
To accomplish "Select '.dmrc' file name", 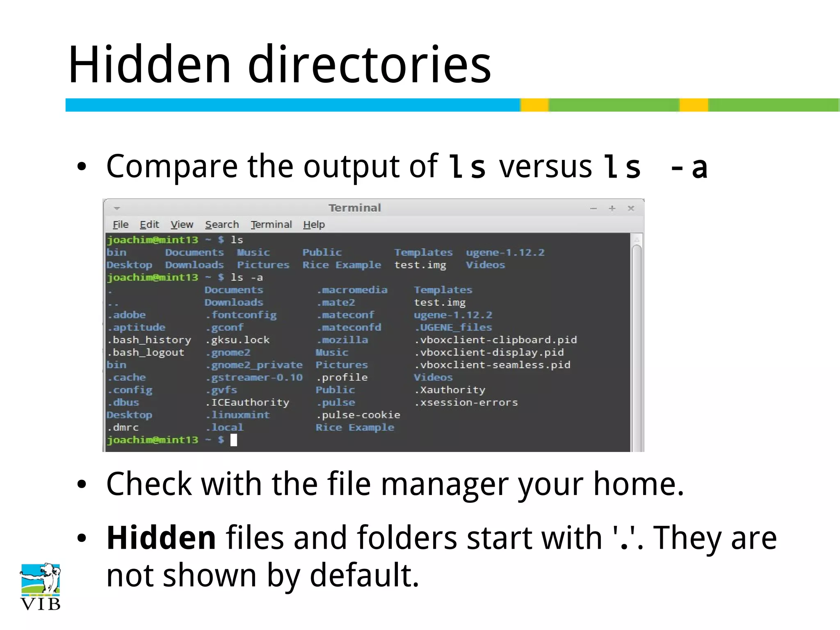I will pos(123,427).
